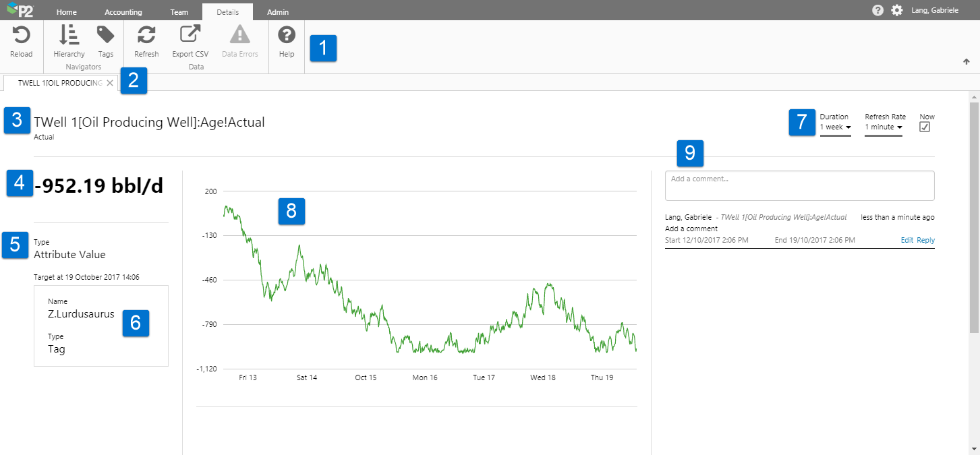Viewport: 980px width, 455px height.
Task: Collapse the ribbon with up arrow
Action: tap(966, 61)
